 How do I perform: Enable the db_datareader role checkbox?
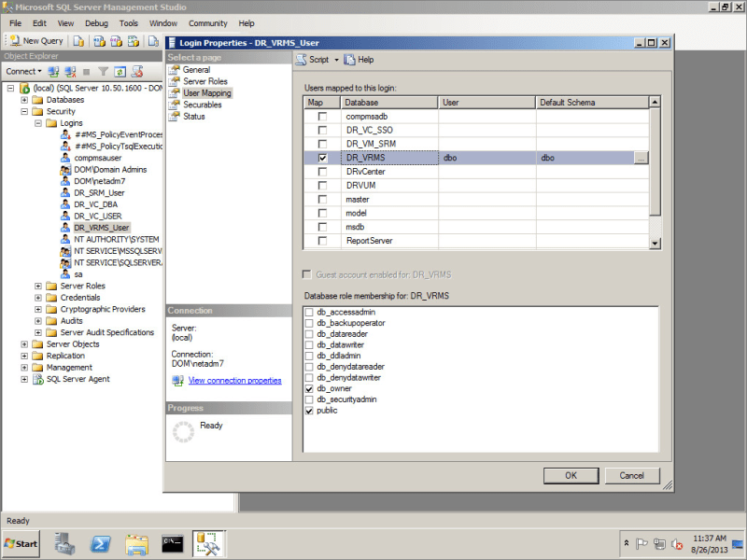click(310, 334)
